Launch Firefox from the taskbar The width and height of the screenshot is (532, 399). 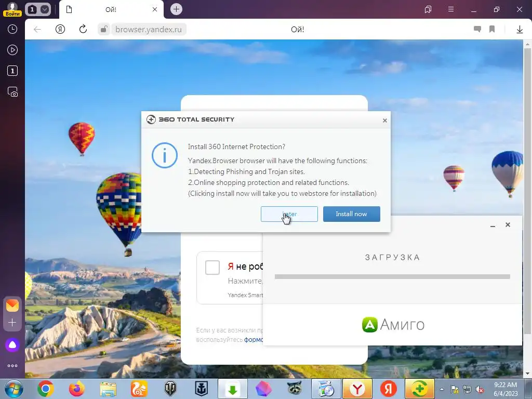coord(77,389)
